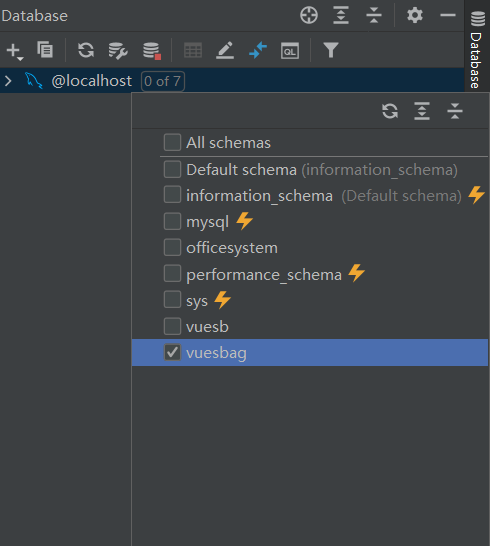
Task: Click the Deactivate datasource icon with red square
Action: (x=152, y=51)
